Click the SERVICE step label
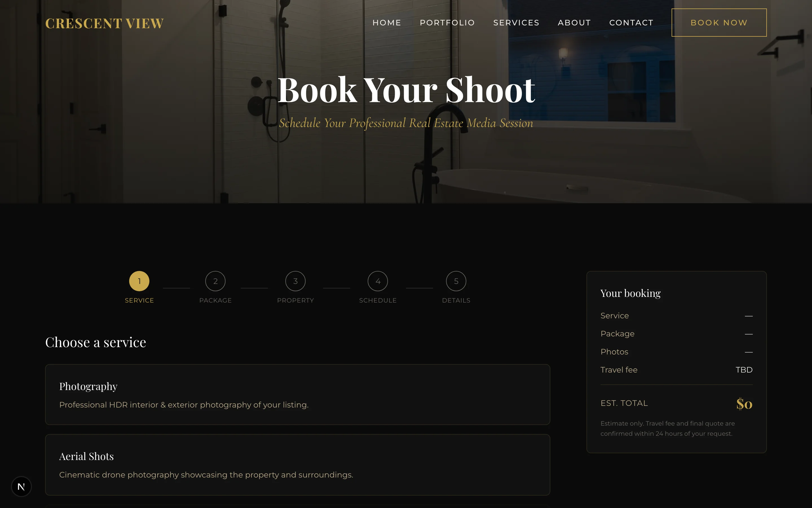 coord(139,300)
